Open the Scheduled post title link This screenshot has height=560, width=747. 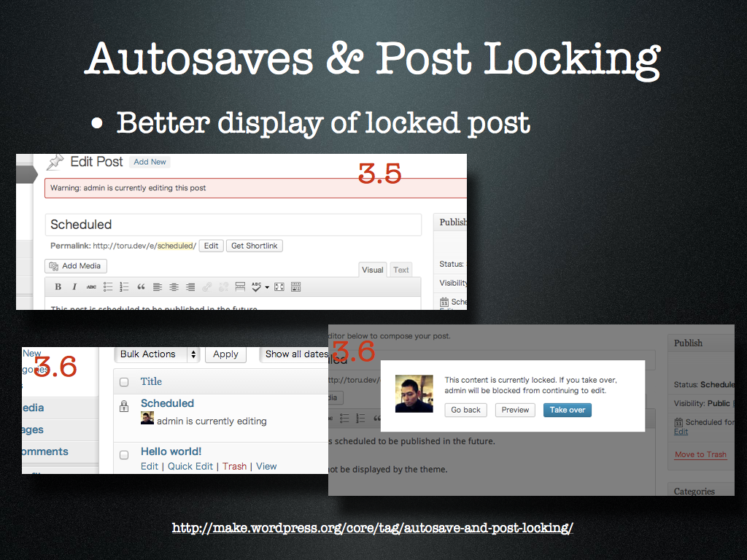pyautogui.click(x=167, y=403)
